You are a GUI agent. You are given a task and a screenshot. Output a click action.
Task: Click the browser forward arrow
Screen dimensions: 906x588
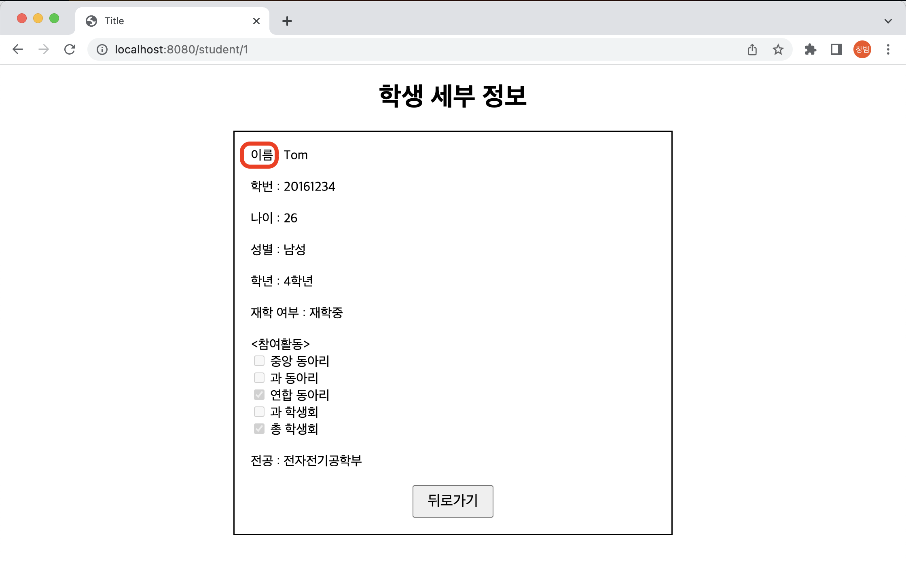pos(44,49)
